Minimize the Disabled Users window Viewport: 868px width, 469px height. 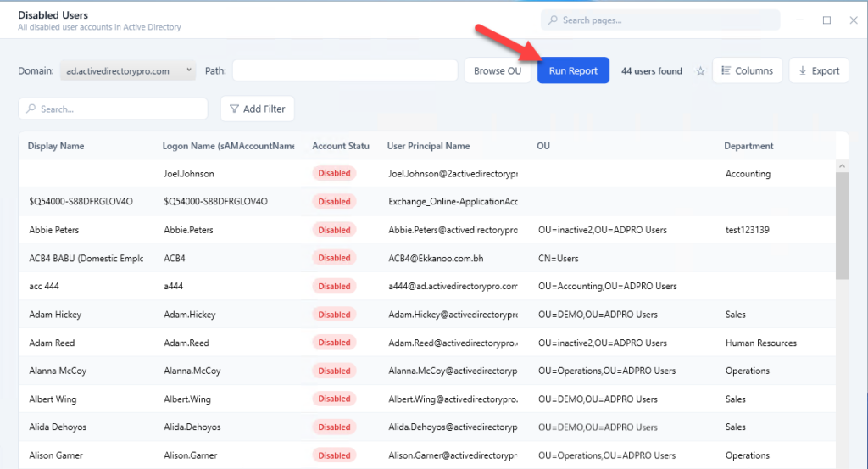tap(799, 20)
